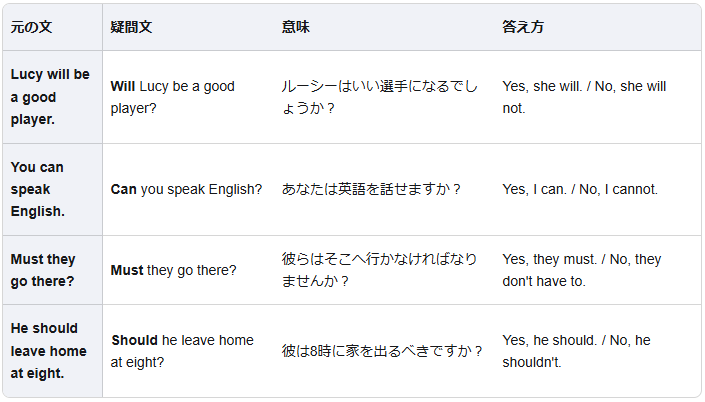The width and height of the screenshot is (705, 402).
Task: Select the "Lucy will be a good player." cell
Action: (50, 97)
